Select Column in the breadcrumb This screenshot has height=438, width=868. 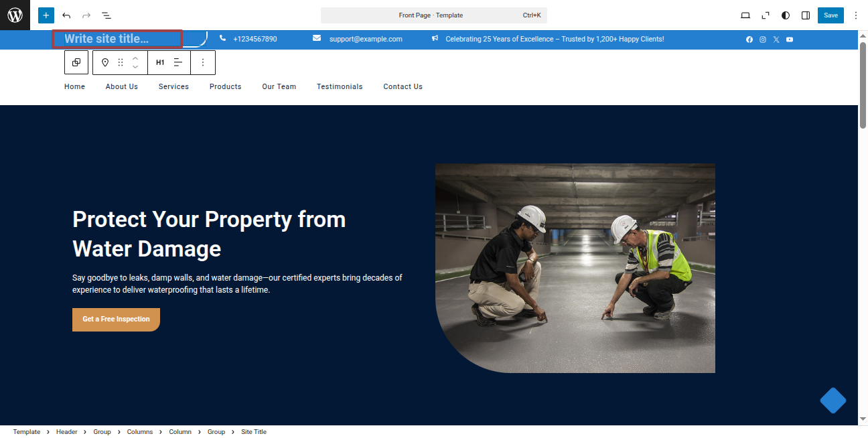click(x=180, y=432)
